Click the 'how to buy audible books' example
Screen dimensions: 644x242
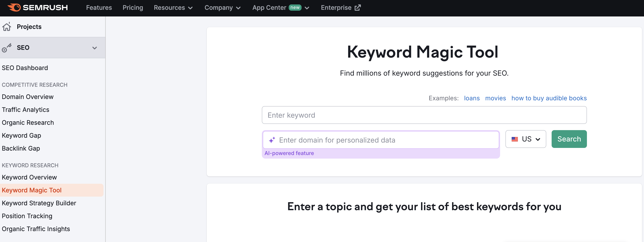[x=549, y=98]
